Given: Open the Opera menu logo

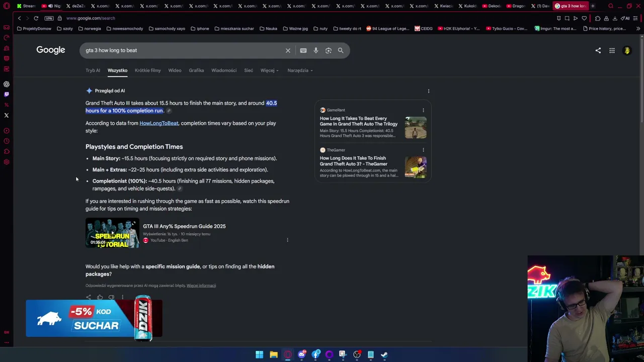Looking at the screenshot, I should [x=7, y=6].
